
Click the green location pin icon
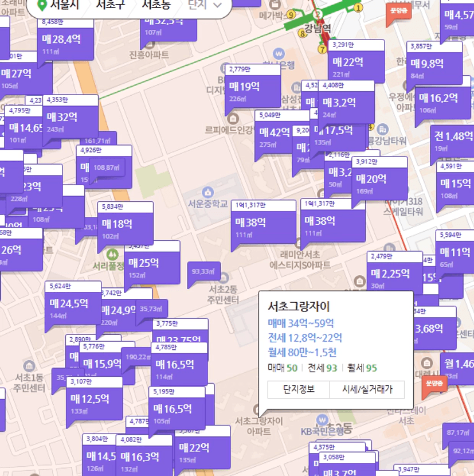point(42,5)
